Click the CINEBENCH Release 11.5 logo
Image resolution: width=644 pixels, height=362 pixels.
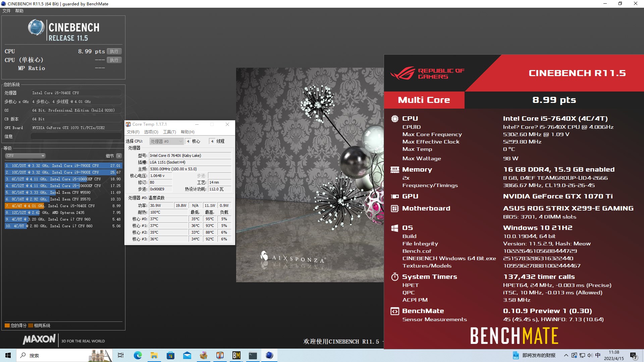(x=64, y=31)
